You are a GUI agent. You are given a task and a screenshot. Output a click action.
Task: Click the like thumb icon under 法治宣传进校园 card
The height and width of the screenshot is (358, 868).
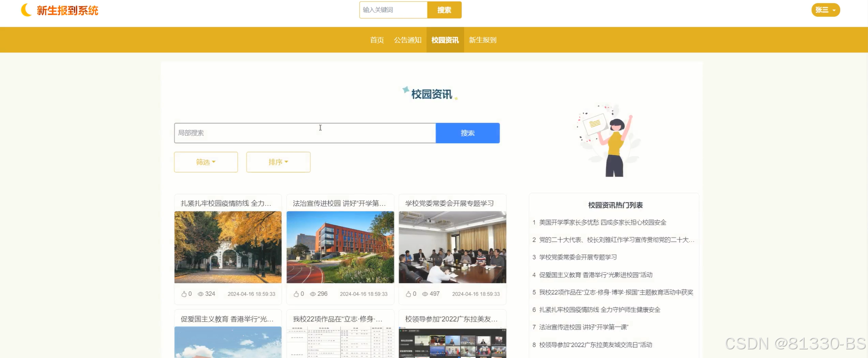click(x=296, y=294)
